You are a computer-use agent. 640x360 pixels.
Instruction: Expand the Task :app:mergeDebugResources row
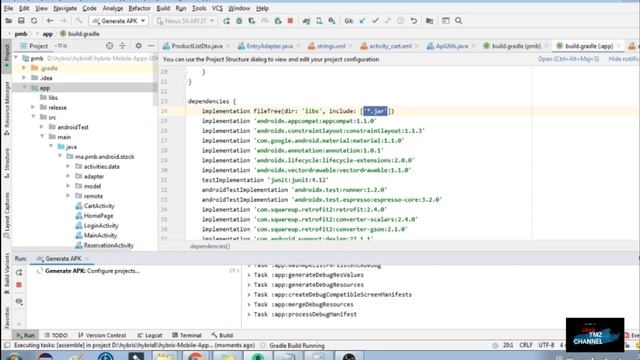click(x=249, y=304)
